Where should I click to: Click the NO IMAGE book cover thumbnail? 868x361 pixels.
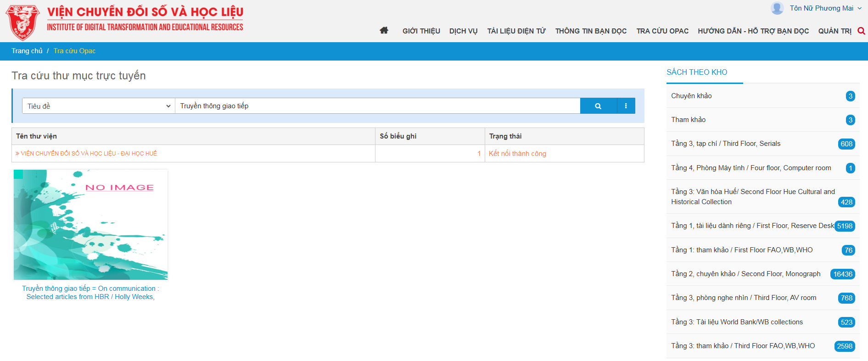[90, 225]
